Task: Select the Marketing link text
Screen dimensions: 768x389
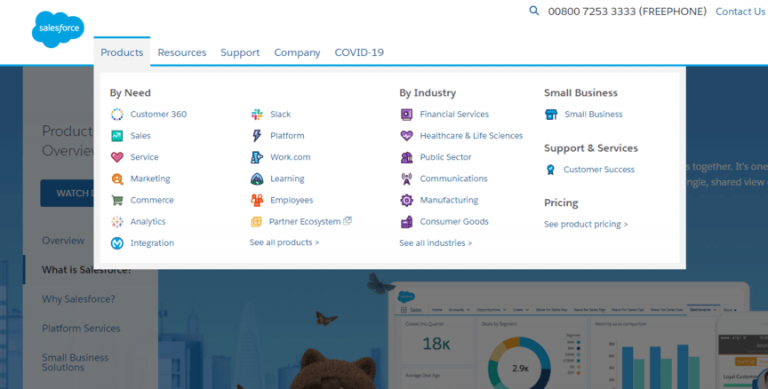Action: [x=150, y=179]
